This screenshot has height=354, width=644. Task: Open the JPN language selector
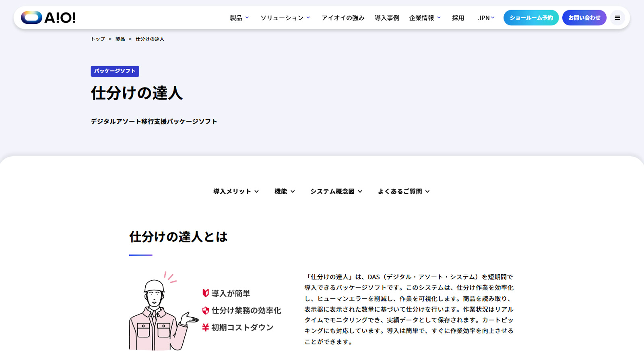pos(486,18)
